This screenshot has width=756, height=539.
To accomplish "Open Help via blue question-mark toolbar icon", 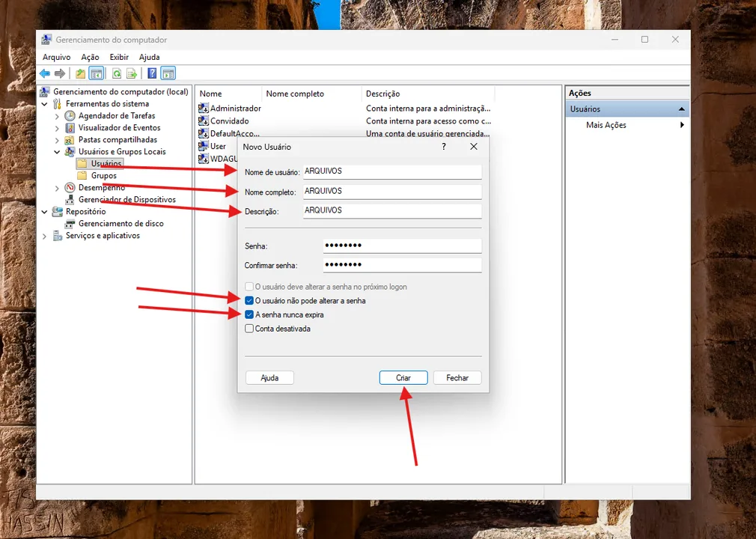I will click(x=152, y=73).
